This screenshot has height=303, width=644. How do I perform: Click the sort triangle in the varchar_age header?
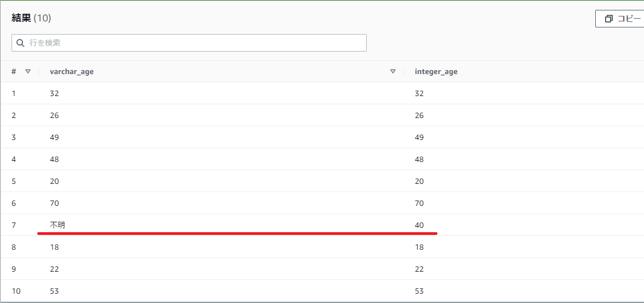point(392,71)
